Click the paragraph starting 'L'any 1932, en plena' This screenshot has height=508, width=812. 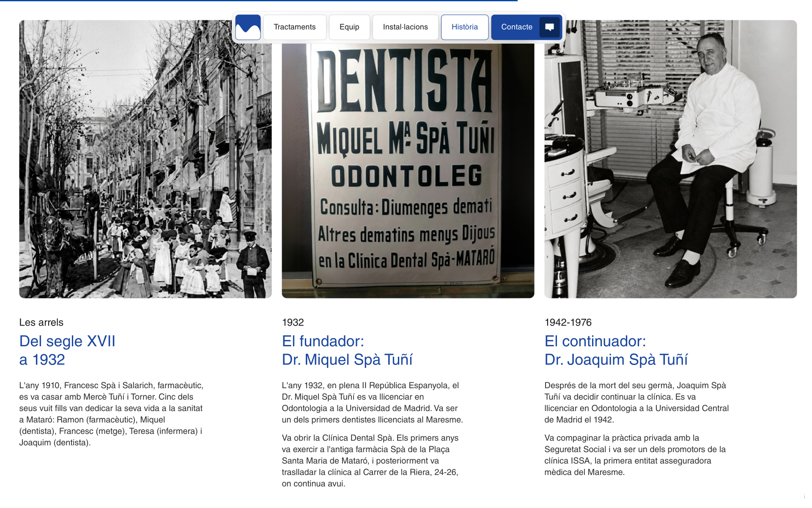373,402
